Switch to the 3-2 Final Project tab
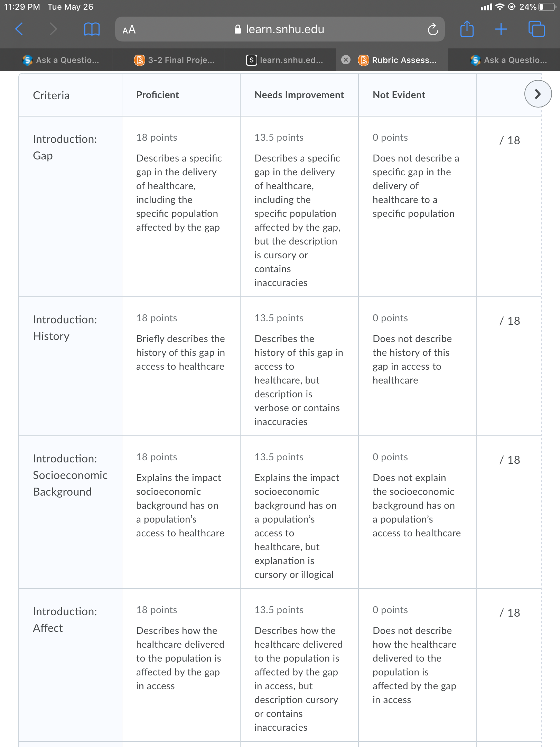 pos(175,60)
